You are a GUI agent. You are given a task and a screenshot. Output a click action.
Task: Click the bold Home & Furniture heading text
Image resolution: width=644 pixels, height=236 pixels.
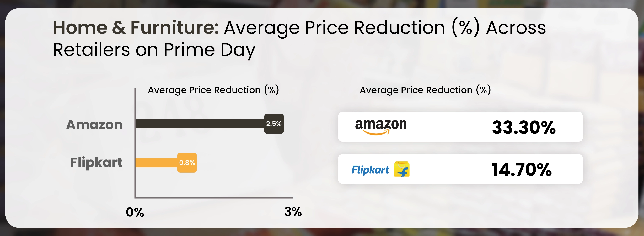[x=136, y=27]
